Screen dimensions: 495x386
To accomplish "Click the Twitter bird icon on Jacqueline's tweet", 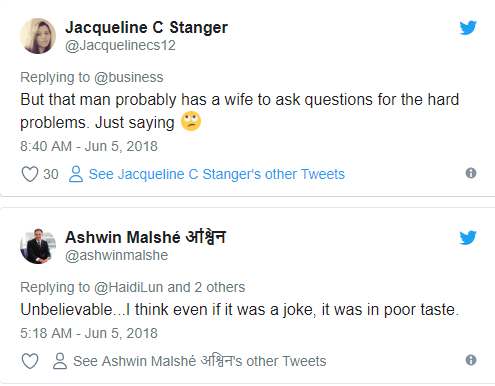I will pos(468,28).
